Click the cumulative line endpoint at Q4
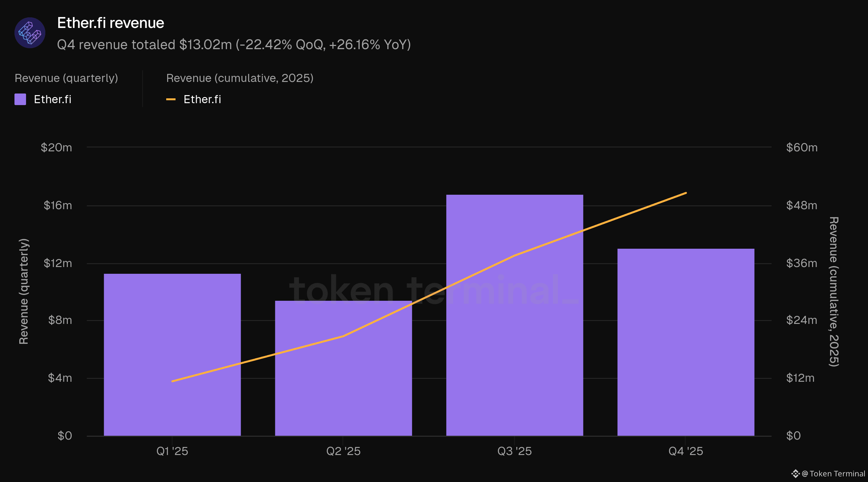868x482 pixels. (x=686, y=193)
